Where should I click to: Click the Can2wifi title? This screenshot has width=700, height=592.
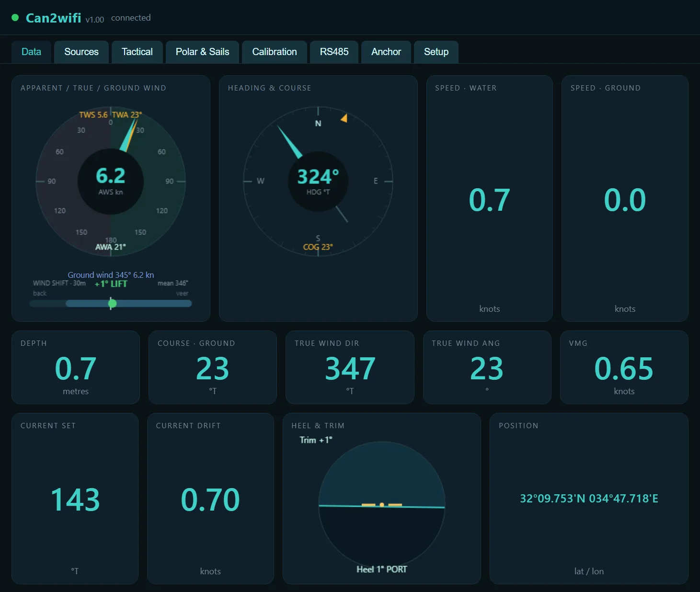pos(53,18)
